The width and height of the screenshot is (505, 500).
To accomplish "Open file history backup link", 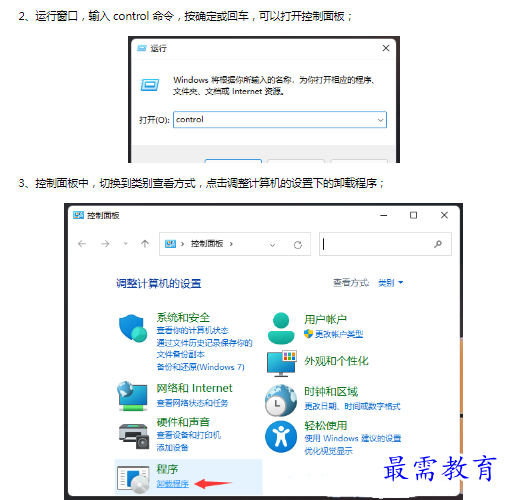I will 204,348.
